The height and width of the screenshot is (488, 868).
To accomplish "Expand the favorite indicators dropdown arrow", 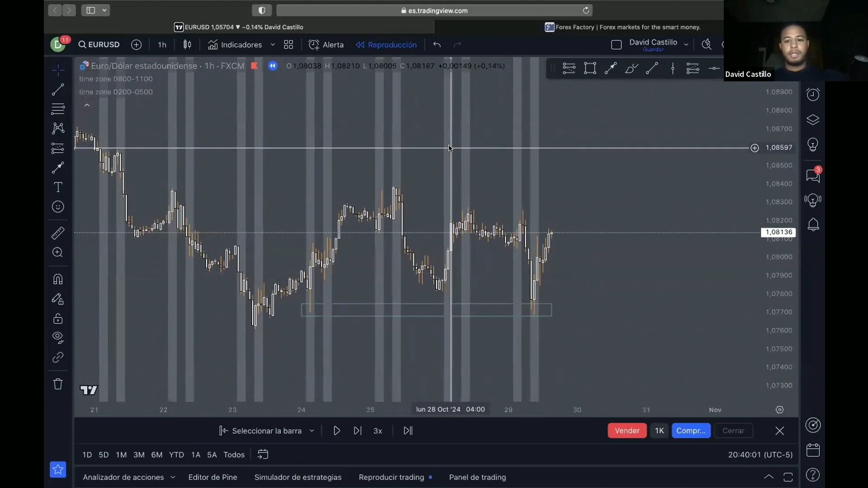I will 273,45.
